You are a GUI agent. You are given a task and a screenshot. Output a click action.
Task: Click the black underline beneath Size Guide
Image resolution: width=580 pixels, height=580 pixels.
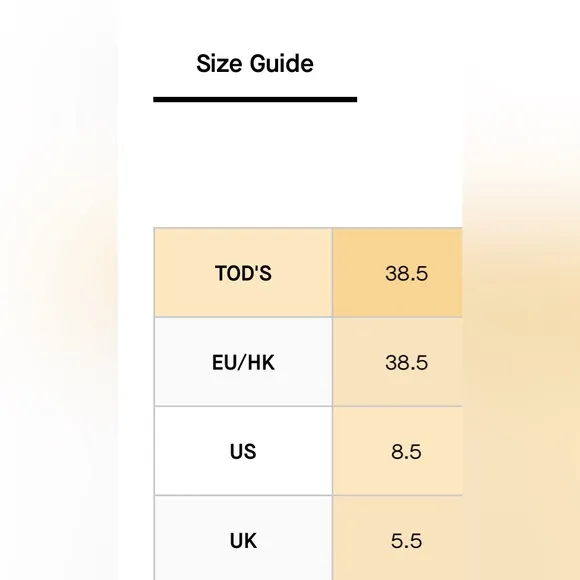click(255, 100)
